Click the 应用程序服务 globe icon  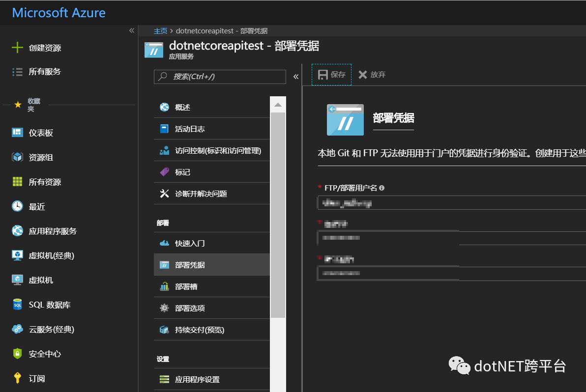(x=17, y=231)
